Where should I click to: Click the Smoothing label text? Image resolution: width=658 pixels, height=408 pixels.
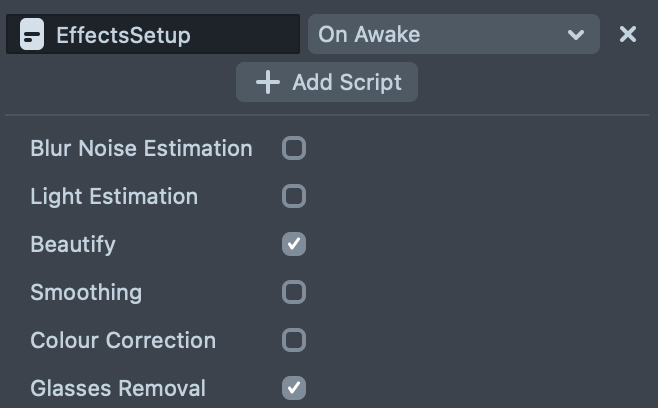(x=86, y=292)
